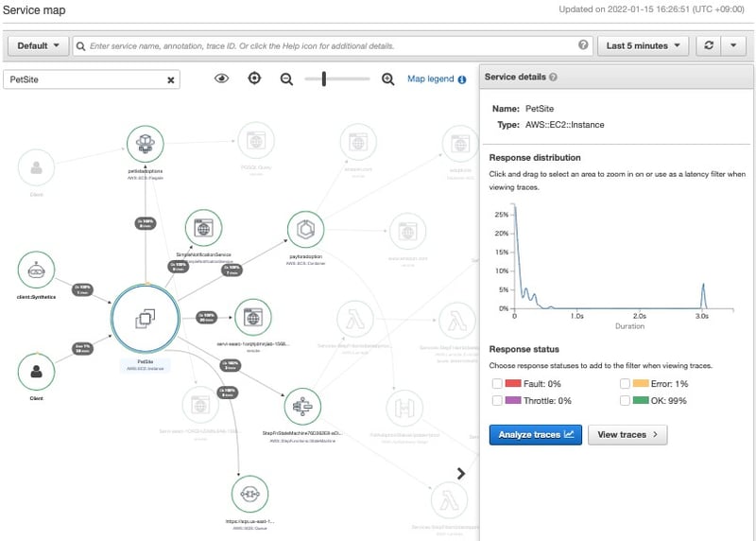Click the edge label from client:Synthetics to PetSite
Screen dimensions: 756x541
tap(82, 289)
